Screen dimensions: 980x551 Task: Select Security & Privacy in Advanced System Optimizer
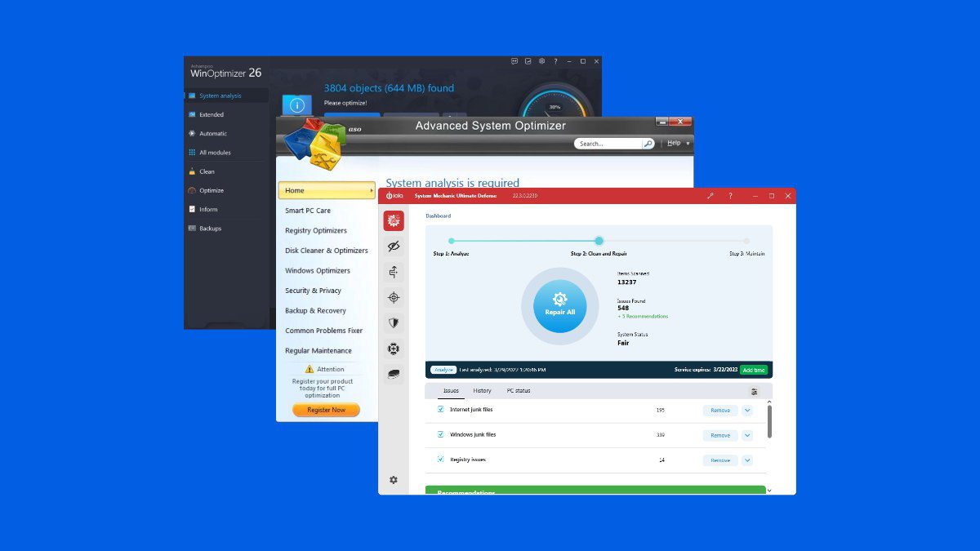coord(314,291)
